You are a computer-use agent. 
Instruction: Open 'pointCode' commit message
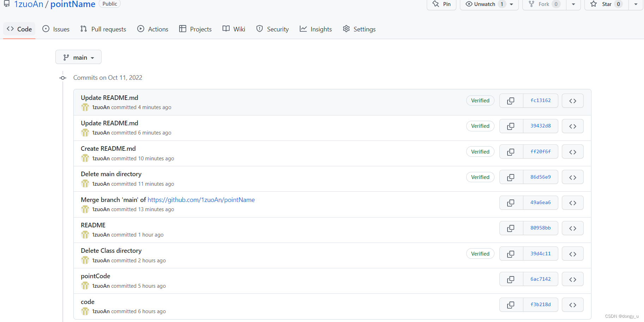(x=96, y=276)
